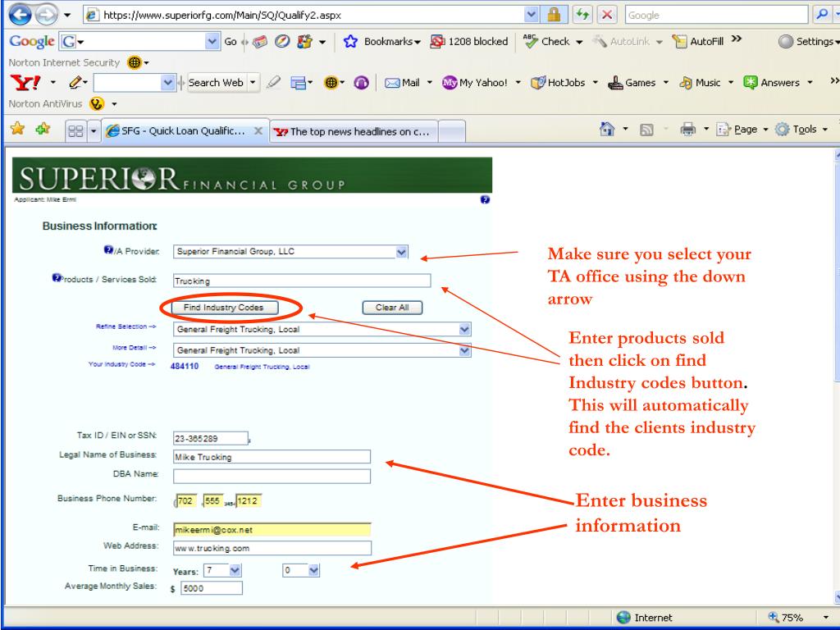Click the 1208 blocked popup icon
The image size is (840, 630).
click(x=437, y=41)
